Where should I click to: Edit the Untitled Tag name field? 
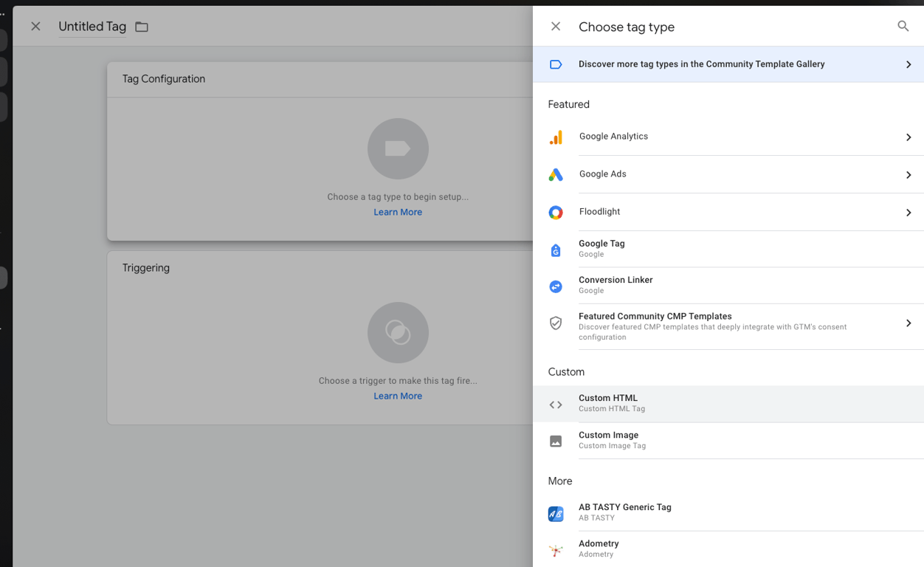[x=92, y=27]
